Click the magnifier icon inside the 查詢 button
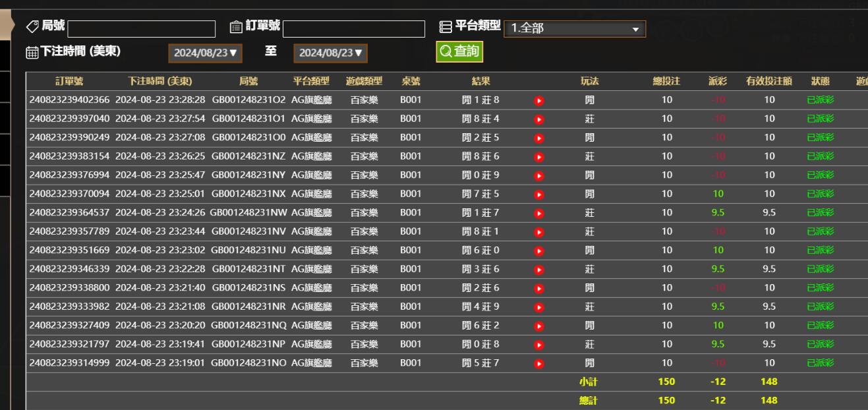 pyautogui.click(x=445, y=51)
